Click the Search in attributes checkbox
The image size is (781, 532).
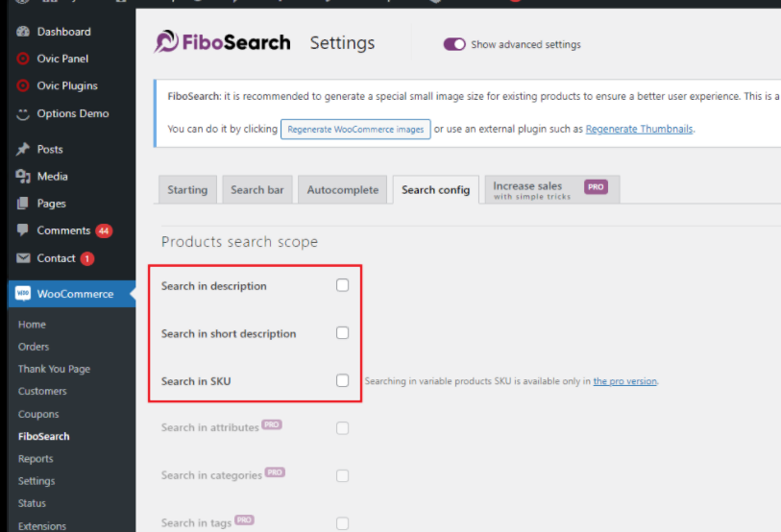(342, 428)
